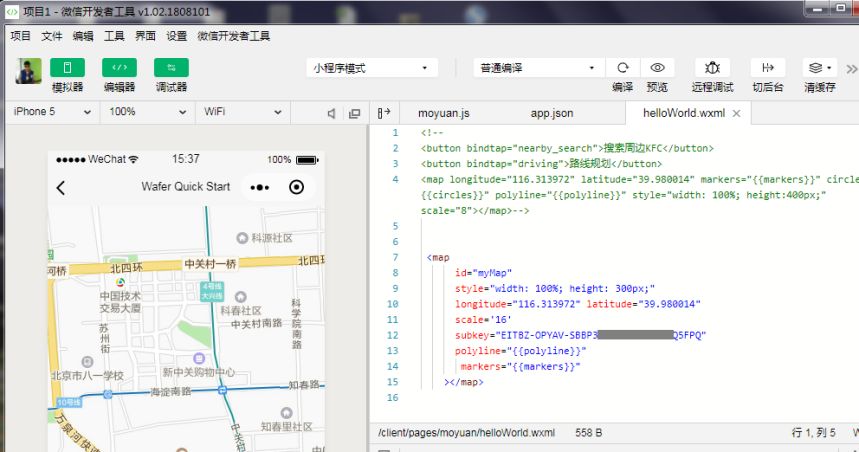Open the 小程序模式 mode dropdown

coord(372,68)
